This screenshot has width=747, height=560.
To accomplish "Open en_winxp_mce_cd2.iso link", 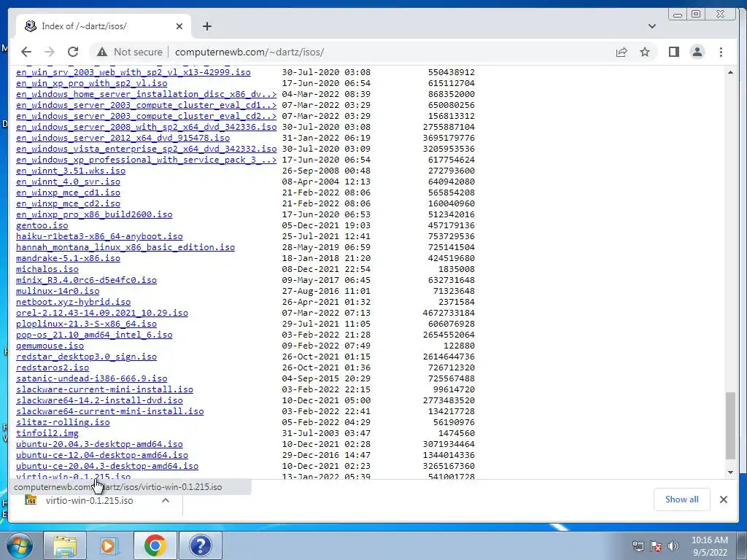I will (68, 203).
